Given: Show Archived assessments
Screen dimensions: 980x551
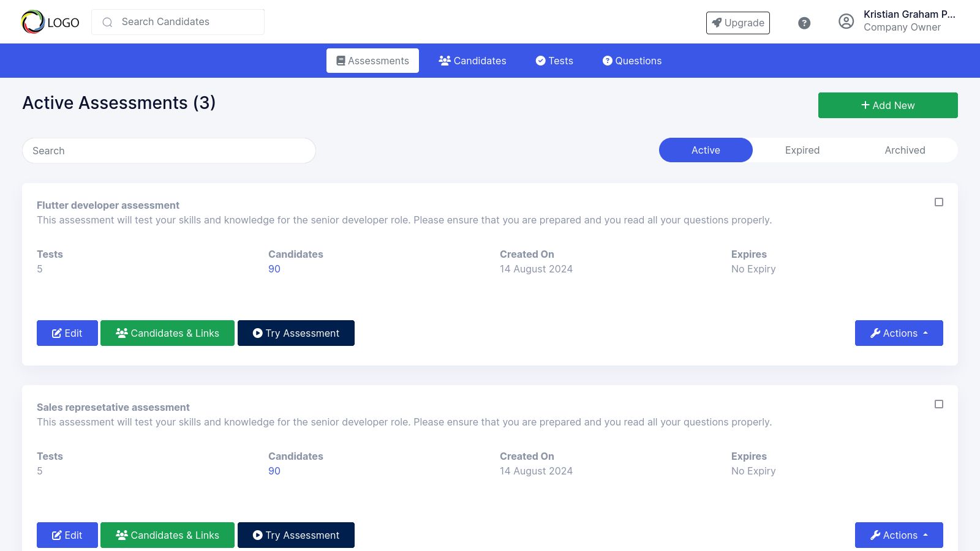Looking at the screenshot, I should 905,150.
